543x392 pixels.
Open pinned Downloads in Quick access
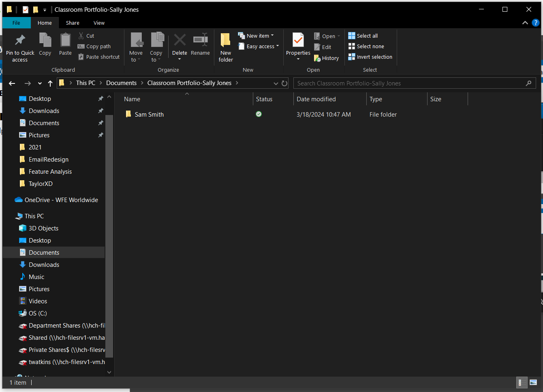pyautogui.click(x=44, y=111)
